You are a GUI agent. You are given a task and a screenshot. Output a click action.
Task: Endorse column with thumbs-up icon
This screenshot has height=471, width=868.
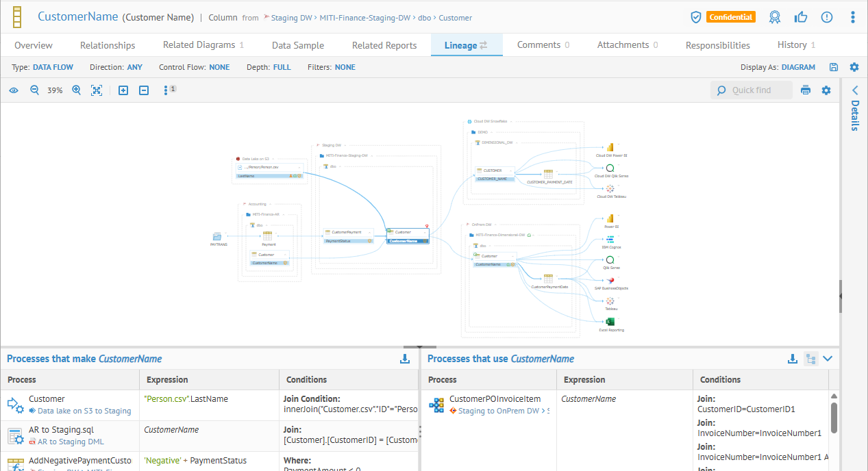pyautogui.click(x=801, y=17)
